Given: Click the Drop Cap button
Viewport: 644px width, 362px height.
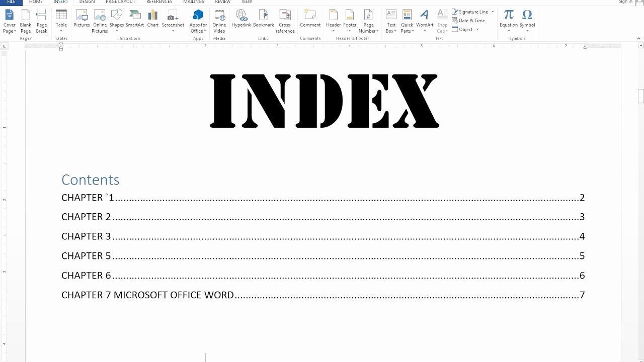Looking at the screenshot, I should [x=442, y=21].
